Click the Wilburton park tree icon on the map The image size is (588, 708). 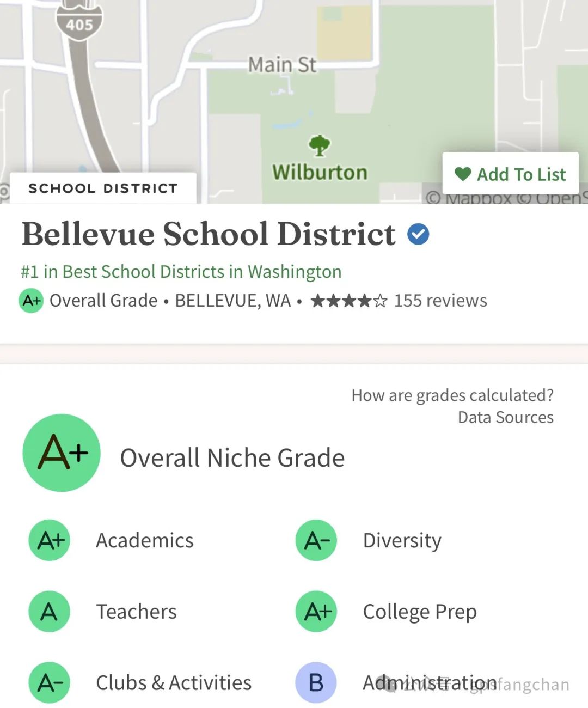[320, 145]
